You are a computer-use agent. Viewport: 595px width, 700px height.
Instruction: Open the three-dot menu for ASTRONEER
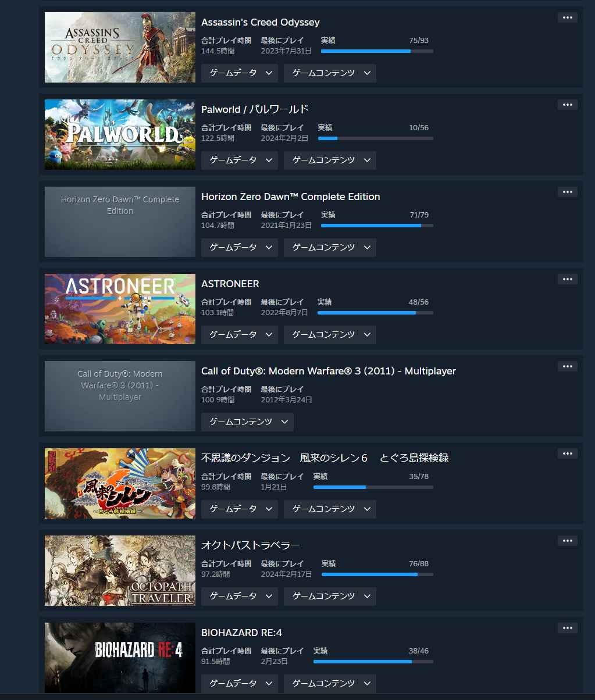pyautogui.click(x=567, y=279)
